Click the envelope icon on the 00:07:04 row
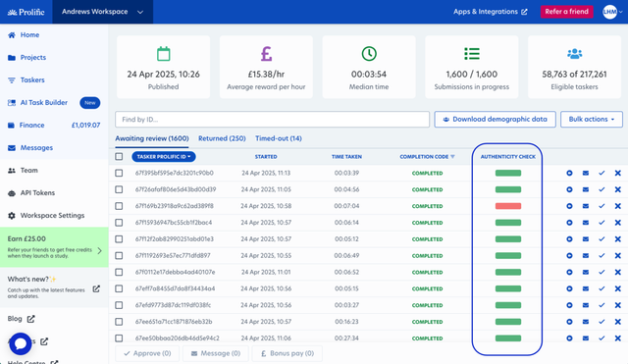Image resolution: width=628 pixels, height=364 pixels. tap(586, 206)
